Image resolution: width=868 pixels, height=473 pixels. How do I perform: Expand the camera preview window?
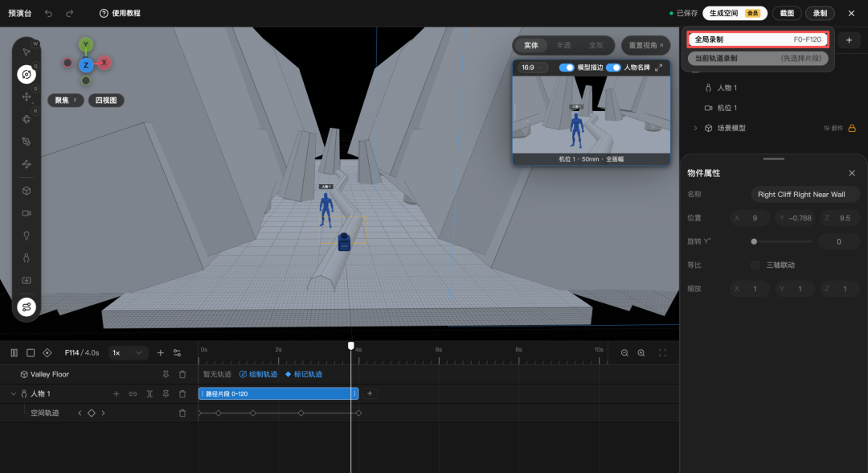[659, 68]
